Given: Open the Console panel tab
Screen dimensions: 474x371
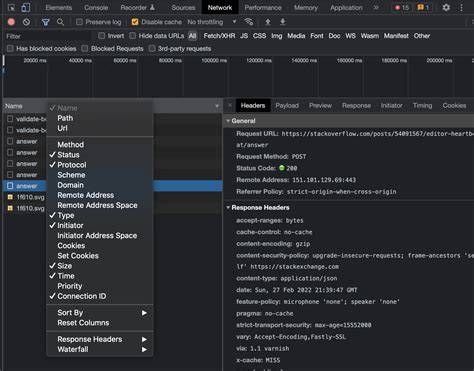Looking at the screenshot, I should (x=96, y=7).
